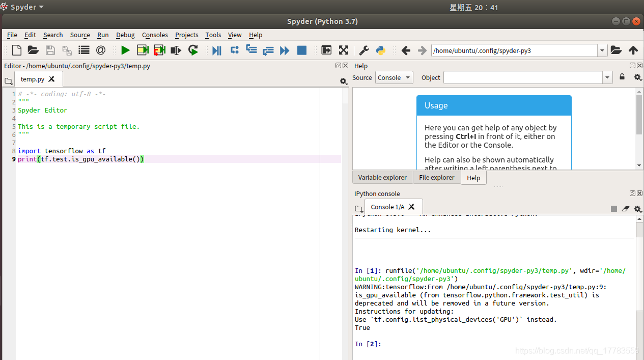
Task: Open the Preferences wrench icon
Action: 364,50
